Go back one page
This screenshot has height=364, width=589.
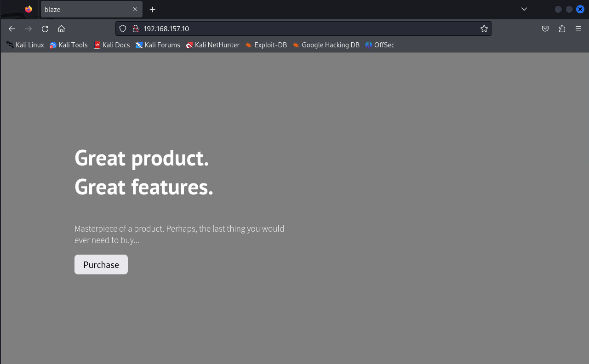click(x=12, y=28)
